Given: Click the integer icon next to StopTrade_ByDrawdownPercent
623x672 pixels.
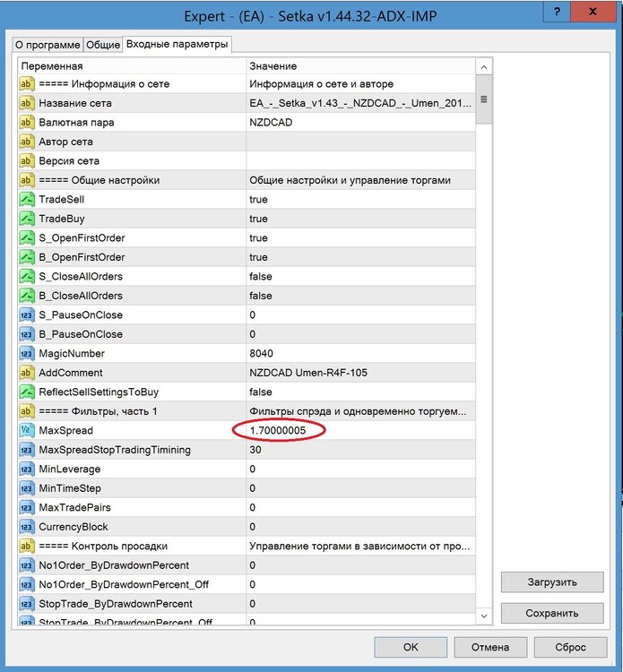Looking at the screenshot, I should pyautogui.click(x=26, y=604).
